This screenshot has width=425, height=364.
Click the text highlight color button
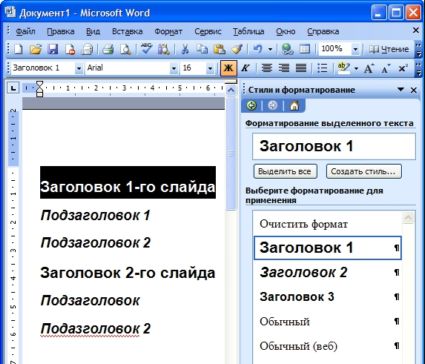click(x=343, y=68)
